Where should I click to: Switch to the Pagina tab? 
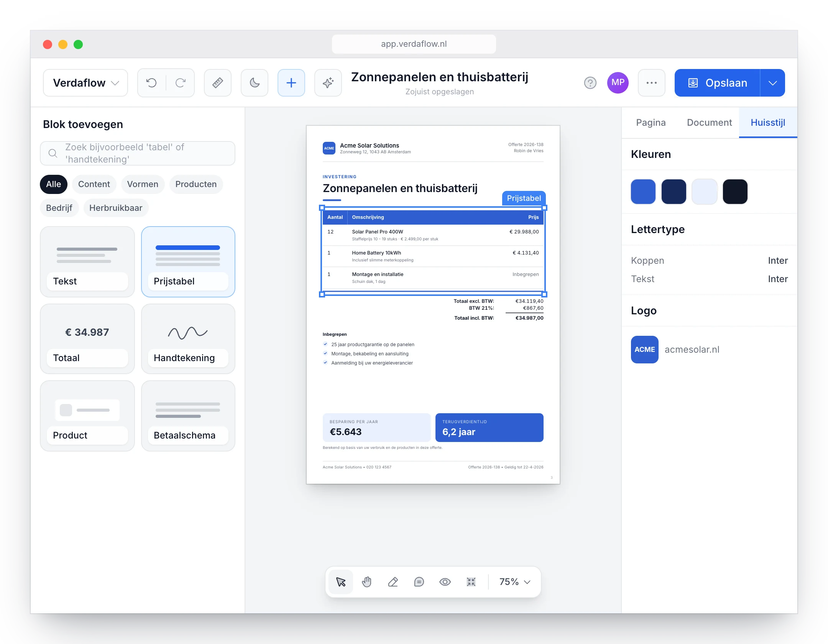pos(651,123)
